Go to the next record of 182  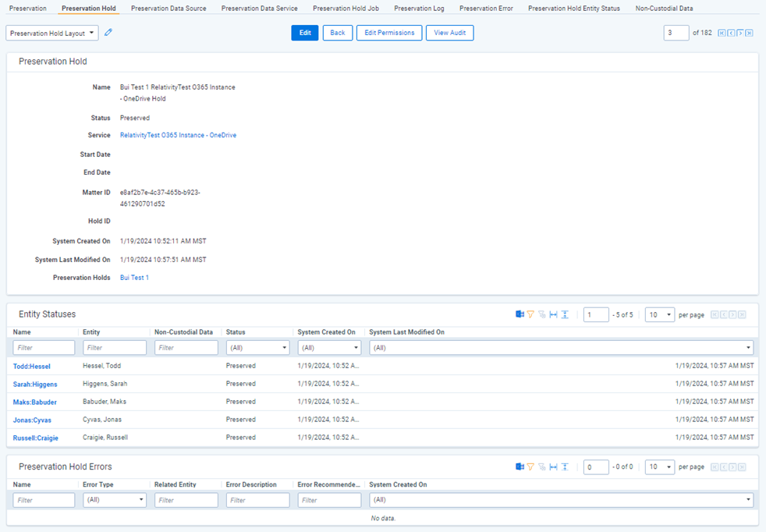point(740,33)
